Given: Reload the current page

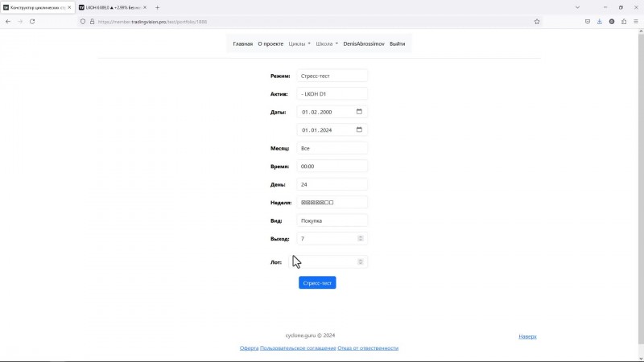Looking at the screenshot, I should [x=32, y=22].
